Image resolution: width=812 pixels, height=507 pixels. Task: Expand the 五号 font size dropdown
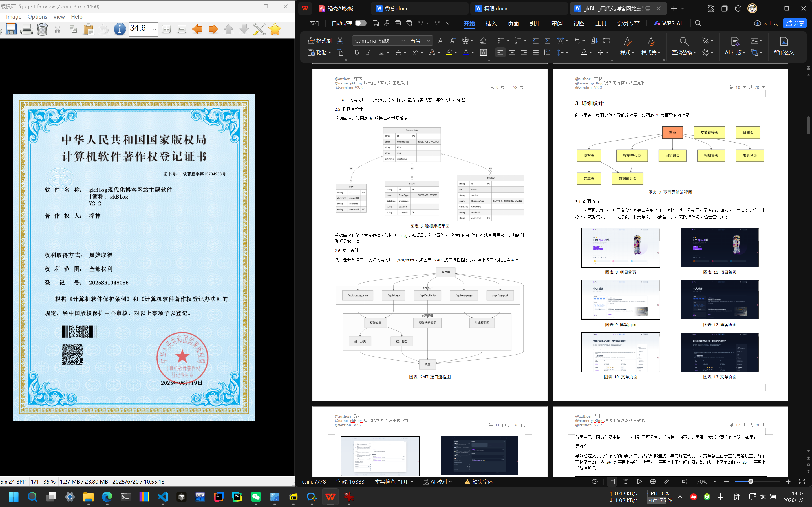coord(429,41)
